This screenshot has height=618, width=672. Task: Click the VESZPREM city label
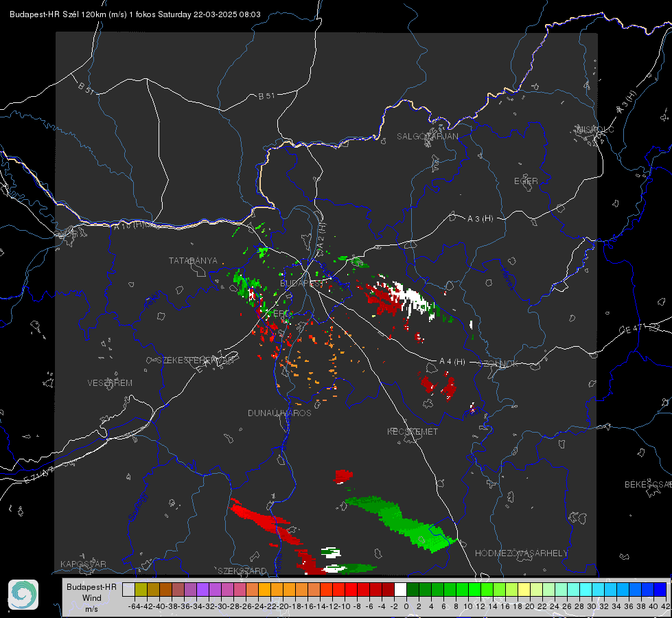click(x=110, y=383)
